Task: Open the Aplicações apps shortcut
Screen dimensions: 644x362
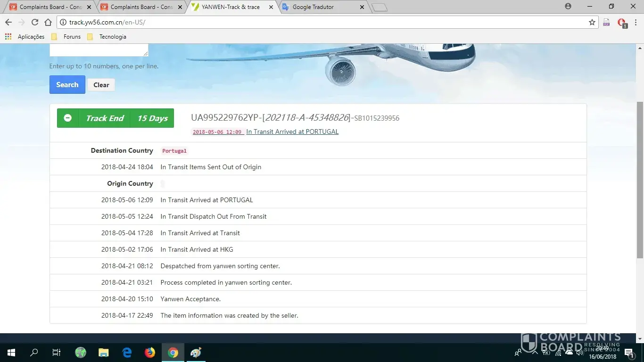Action: [x=25, y=37]
